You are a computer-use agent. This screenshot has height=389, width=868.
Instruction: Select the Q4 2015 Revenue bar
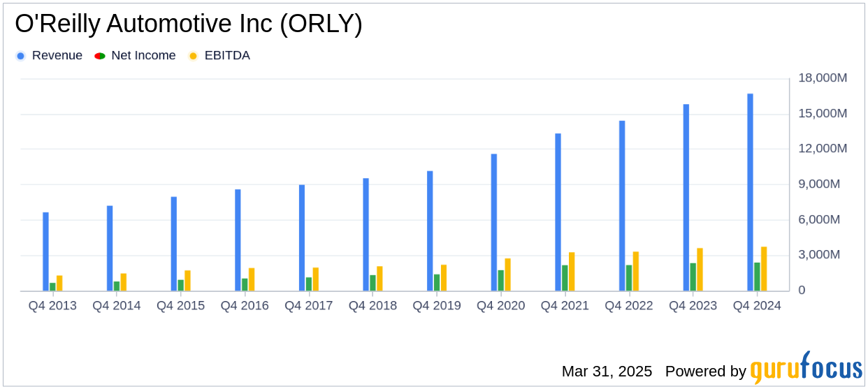(174, 244)
